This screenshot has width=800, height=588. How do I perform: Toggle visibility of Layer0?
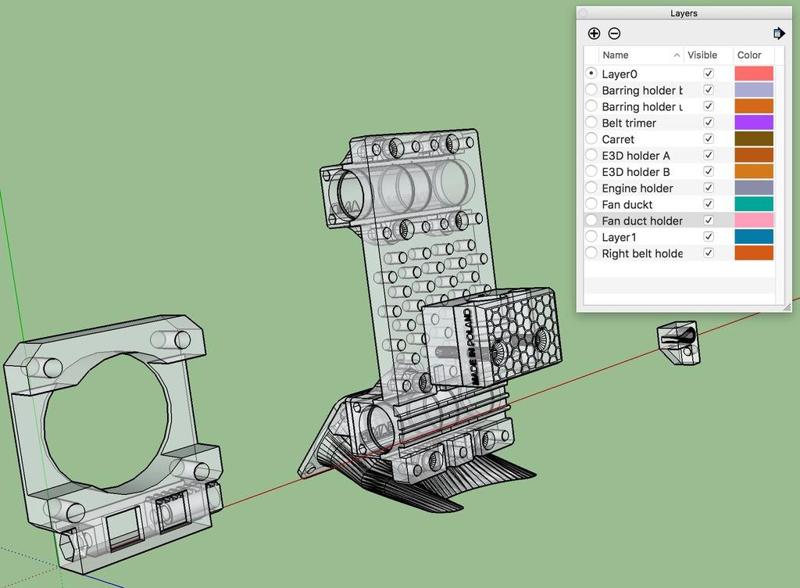pyautogui.click(x=708, y=74)
